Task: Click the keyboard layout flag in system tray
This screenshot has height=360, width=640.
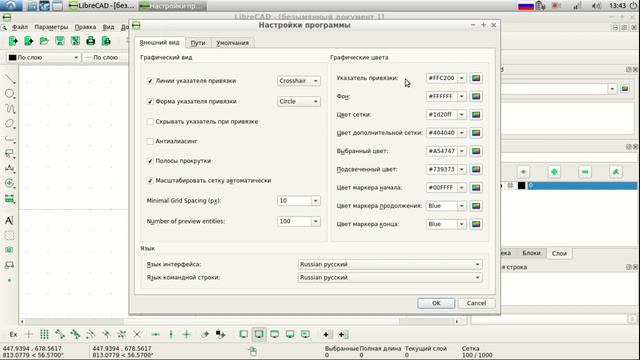Action: [526, 6]
